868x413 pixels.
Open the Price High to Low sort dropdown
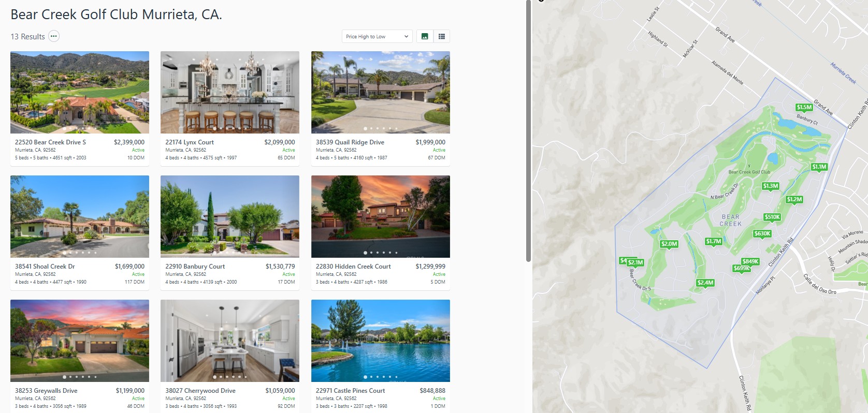pyautogui.click(x=377, y=36)
